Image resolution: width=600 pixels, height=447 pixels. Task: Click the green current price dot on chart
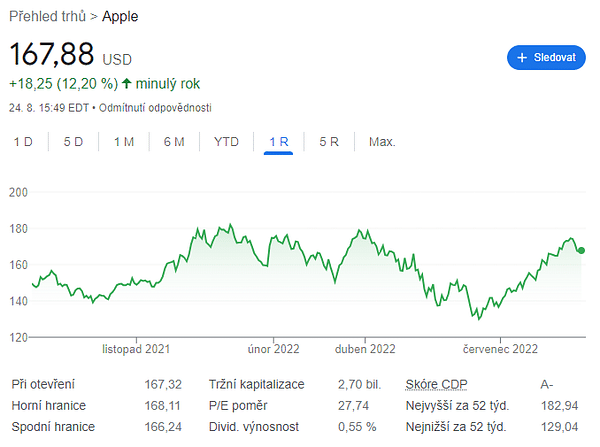(x=581, y=251)
